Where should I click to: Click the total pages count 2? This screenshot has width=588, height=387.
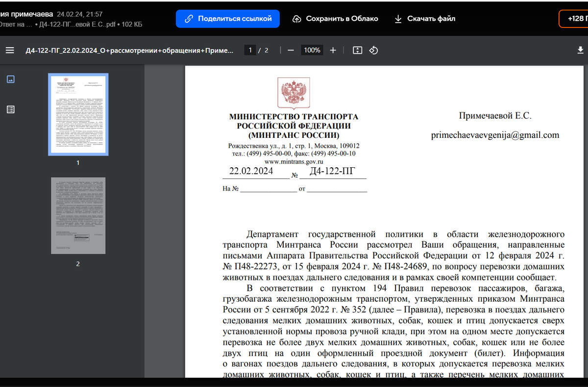coord(266,50)
